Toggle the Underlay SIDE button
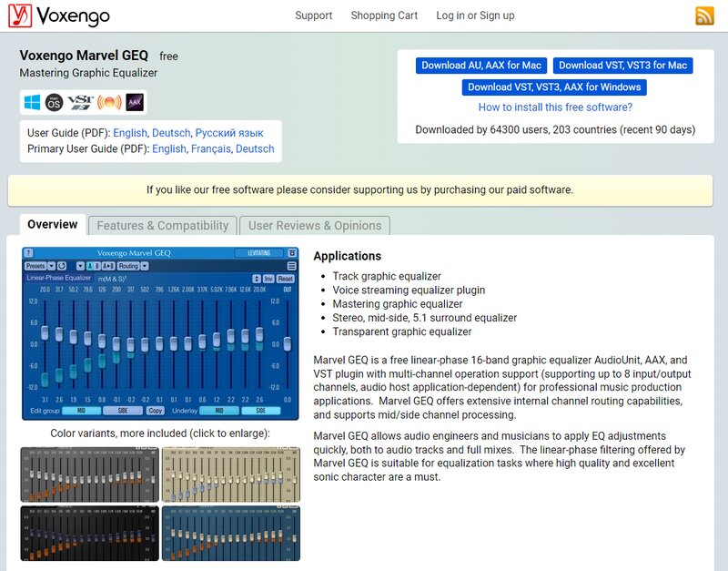 tap(261, 411)
